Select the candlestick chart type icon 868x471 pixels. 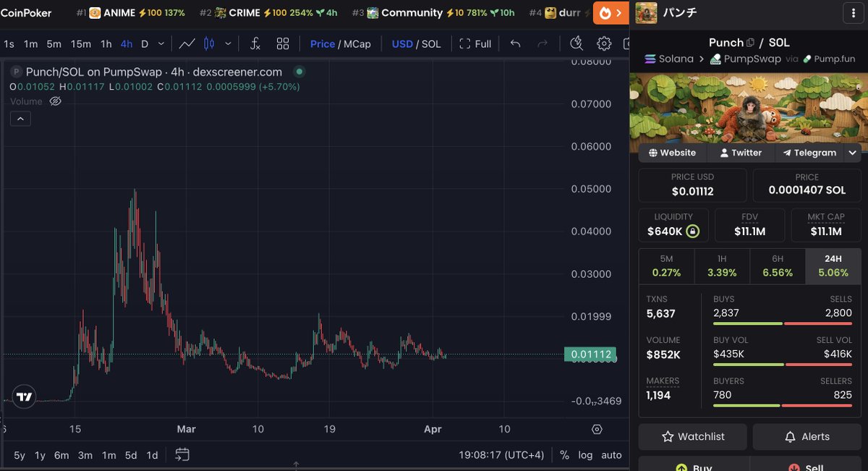(210, 44)
